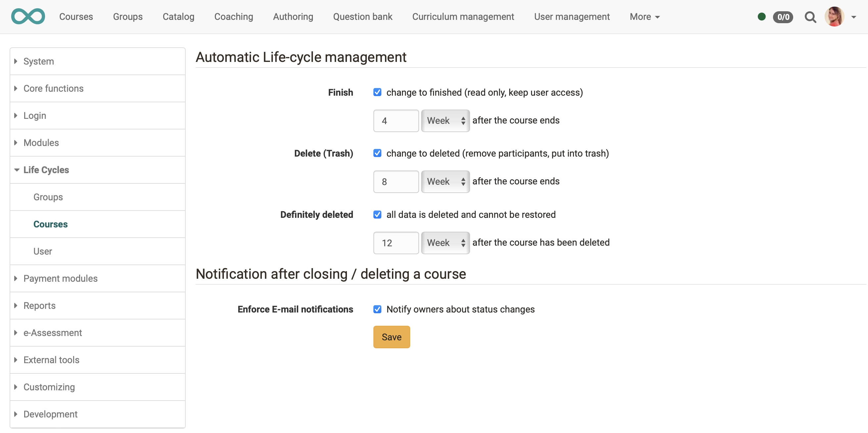Collapse the Life Cycles section
The width and height of the screenshot is (868, 433).
pos(98,170)
